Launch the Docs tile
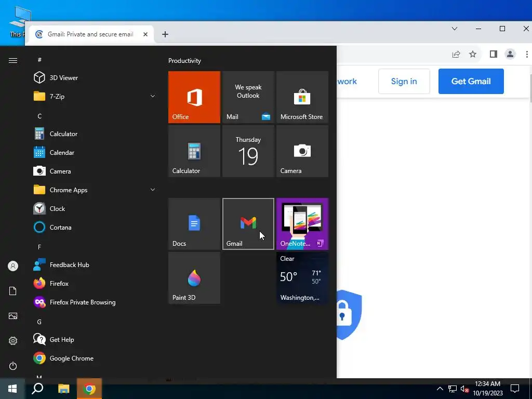The image size is (532, 399). point(194,224)
